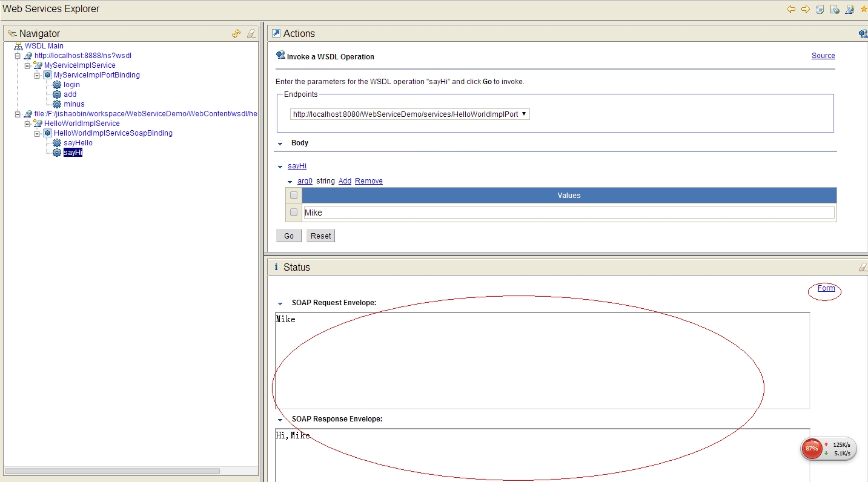Open the Source link in Actions
The width and height of the screenshot is (868, 482).
823,56
